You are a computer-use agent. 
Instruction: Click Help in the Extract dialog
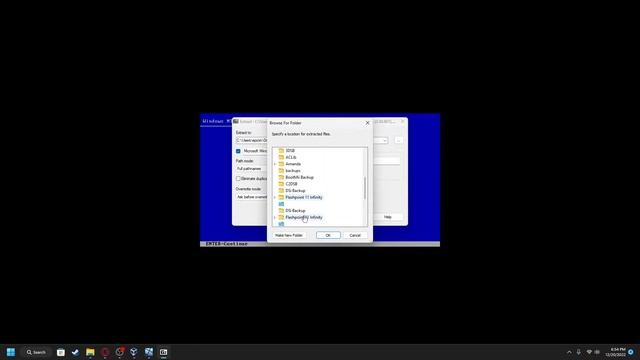[x=388, y=217]
